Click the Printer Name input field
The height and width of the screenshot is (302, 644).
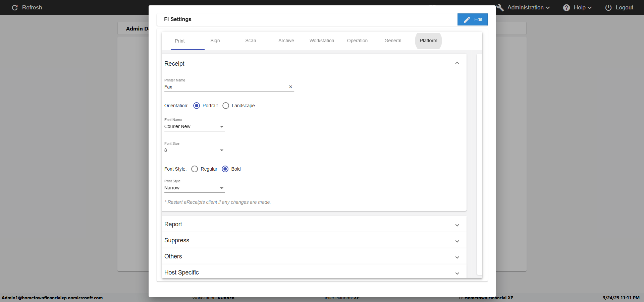point(225,87)
